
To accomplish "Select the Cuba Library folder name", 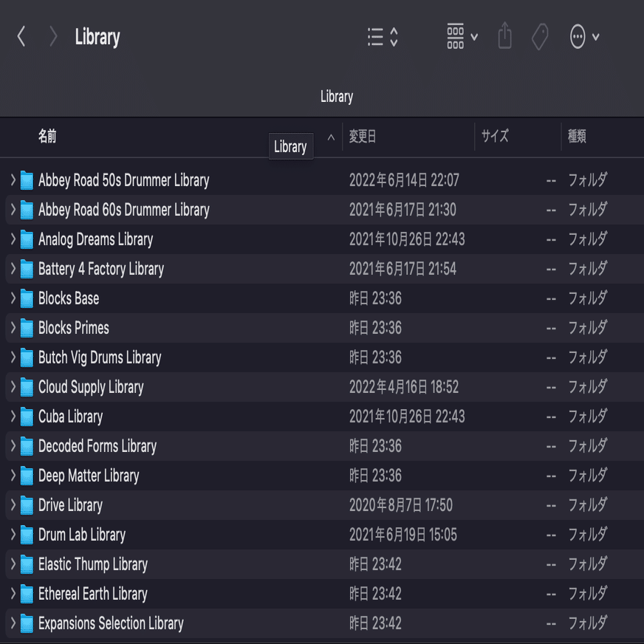I will 71,417.
